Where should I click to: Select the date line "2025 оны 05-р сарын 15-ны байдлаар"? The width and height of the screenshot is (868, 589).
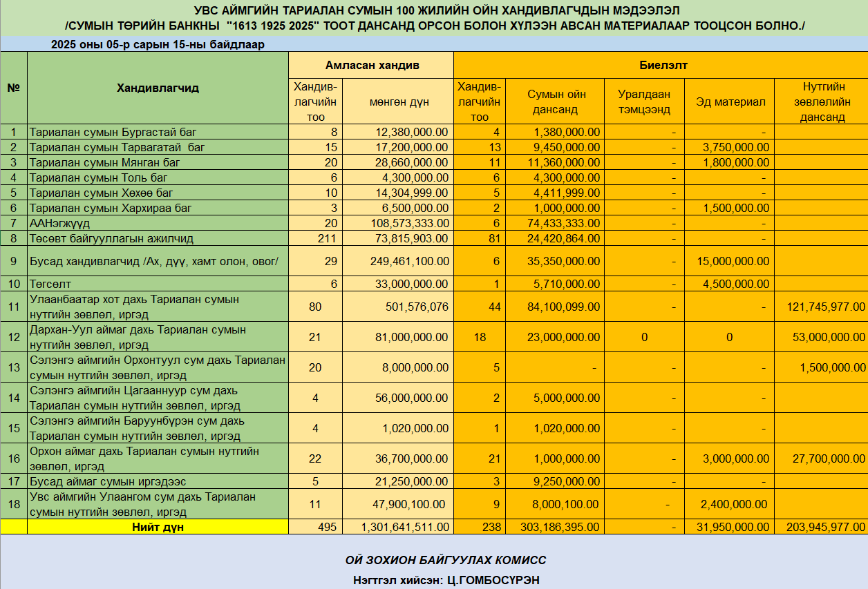pos(158,44)
